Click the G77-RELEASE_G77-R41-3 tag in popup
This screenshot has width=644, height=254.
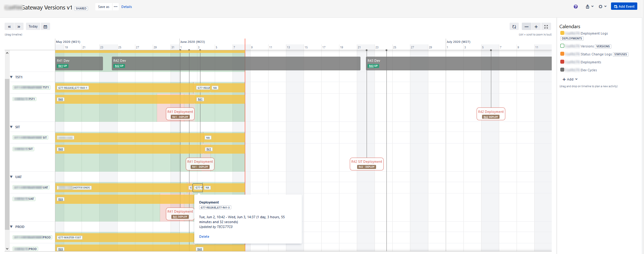[215, 207]
